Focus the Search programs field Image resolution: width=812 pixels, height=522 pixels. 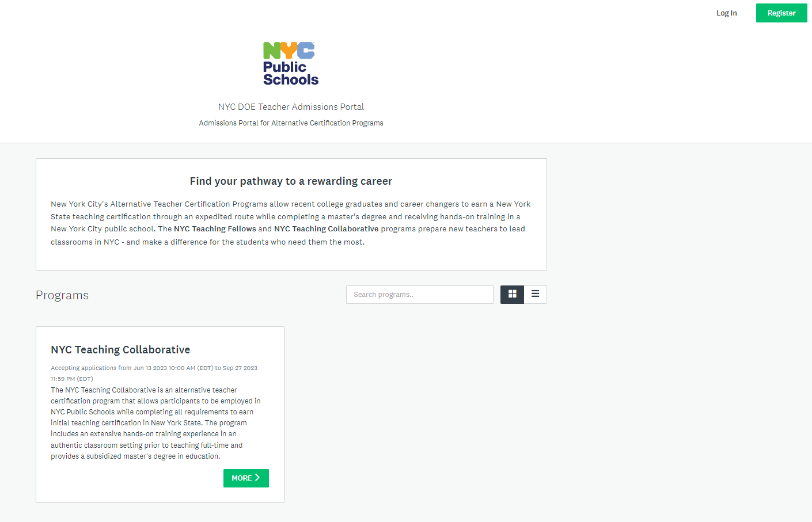420,295
